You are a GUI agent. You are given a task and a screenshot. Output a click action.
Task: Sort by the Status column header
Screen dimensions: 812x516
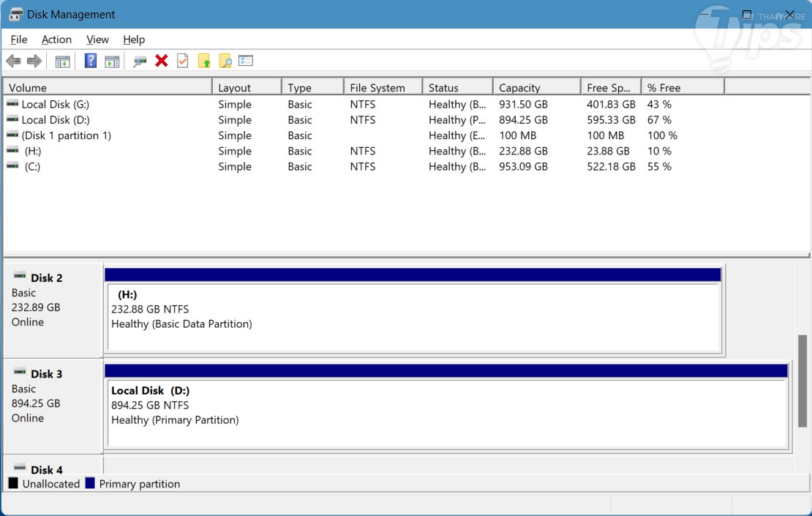pos(458,87)
